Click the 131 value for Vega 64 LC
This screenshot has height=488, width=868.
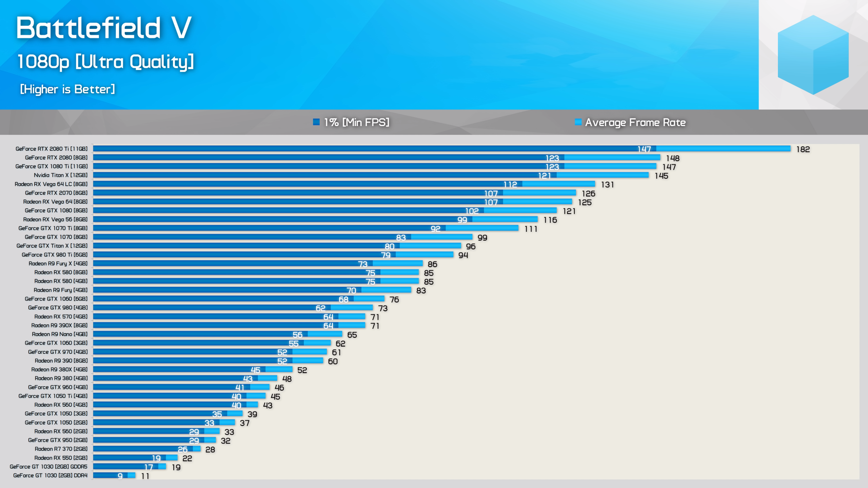pyautogui.click(x=607, y=185)
